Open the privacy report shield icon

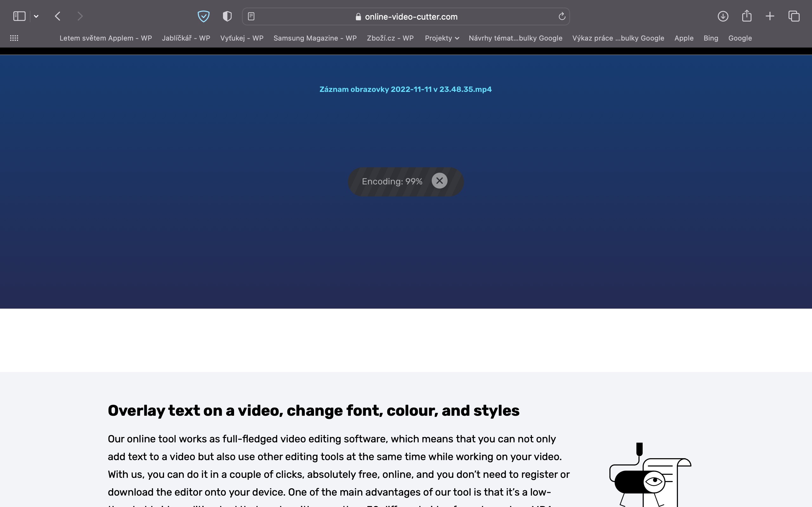tap(227, 16)
